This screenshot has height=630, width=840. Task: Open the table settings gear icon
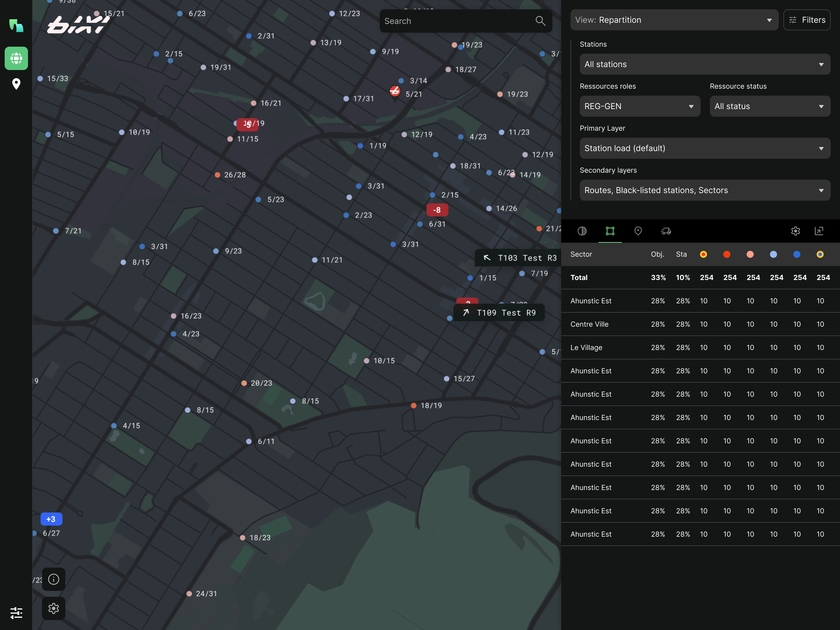tap(795, 231)
